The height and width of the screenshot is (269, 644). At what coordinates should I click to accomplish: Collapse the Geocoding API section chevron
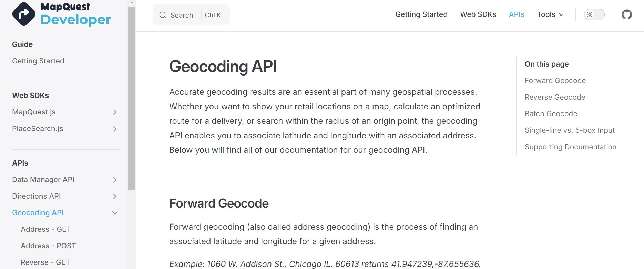click(x=115, y=213)
